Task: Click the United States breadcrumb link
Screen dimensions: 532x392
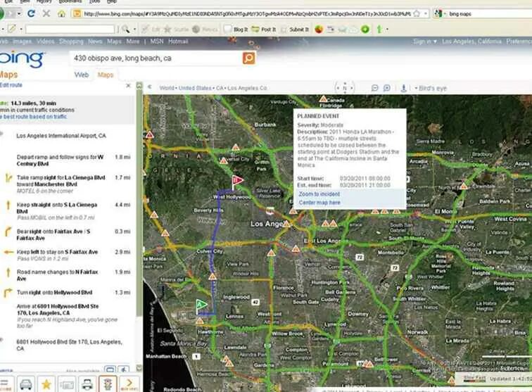Action: (x=195, y=88)
